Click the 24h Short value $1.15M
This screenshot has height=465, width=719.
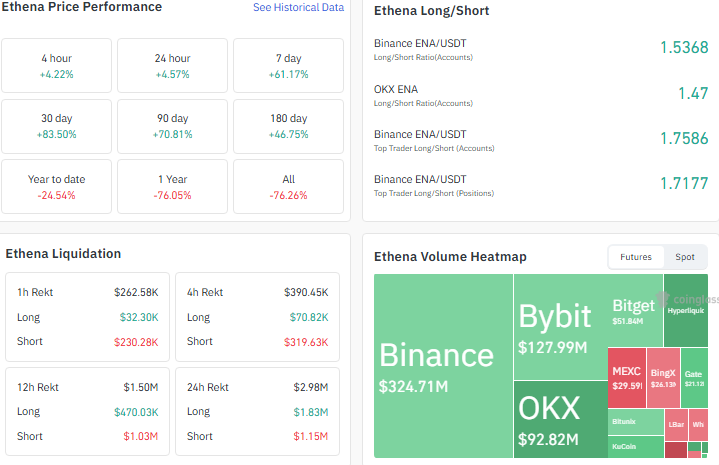(311, 436)
